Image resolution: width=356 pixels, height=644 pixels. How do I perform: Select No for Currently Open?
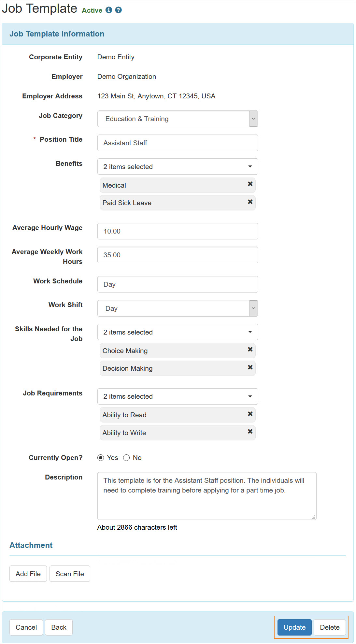[126, 458]
